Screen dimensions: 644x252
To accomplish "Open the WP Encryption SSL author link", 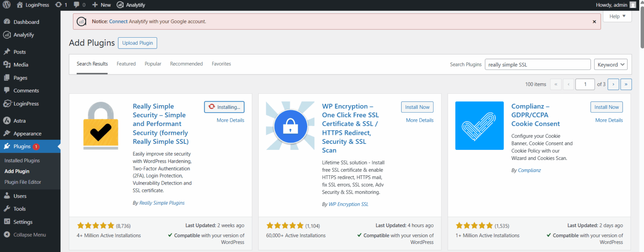I will pos(348,204).
